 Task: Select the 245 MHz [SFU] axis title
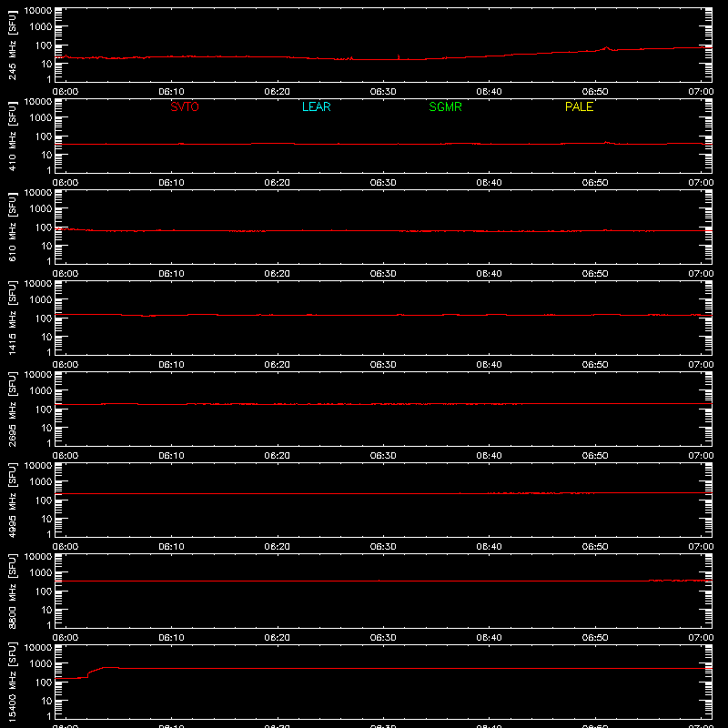tap(12, 45)
